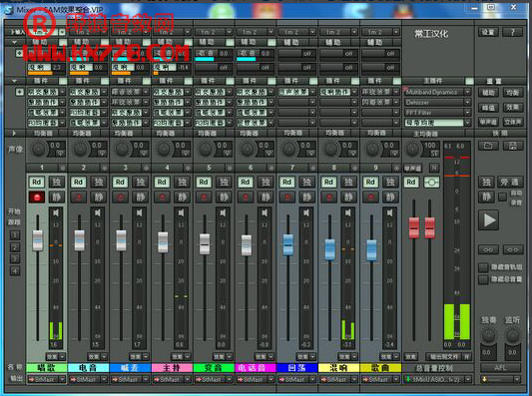The width and height of the screenshot is (532, 396).
Task: Select snapshot slot 1
Action: (15, 235)
